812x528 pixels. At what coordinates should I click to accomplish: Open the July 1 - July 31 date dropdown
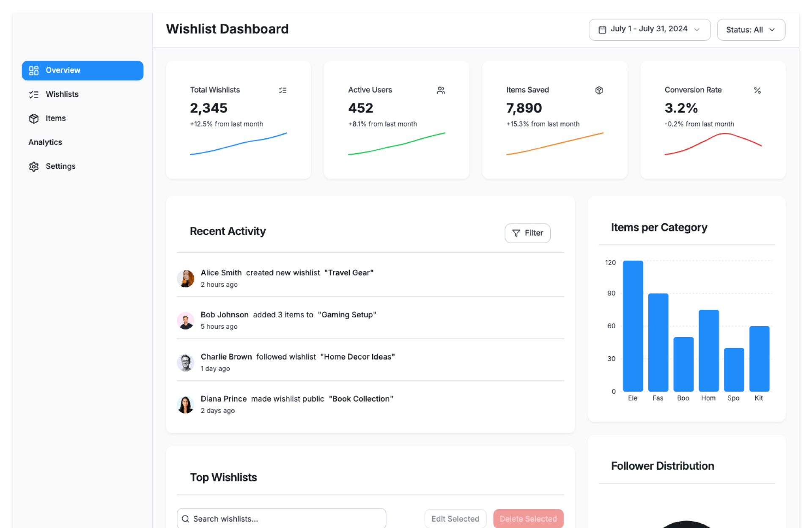click(649, 30)
